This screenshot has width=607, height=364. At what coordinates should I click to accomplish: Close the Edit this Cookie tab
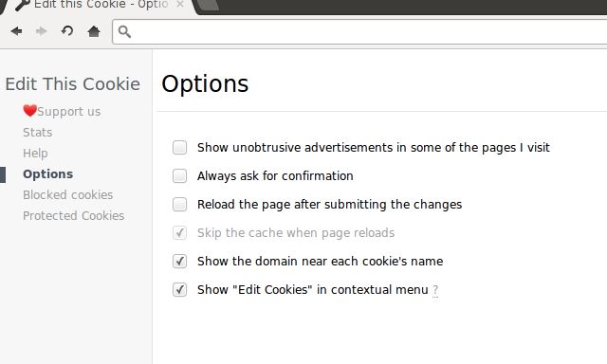[x=180, y=4]
